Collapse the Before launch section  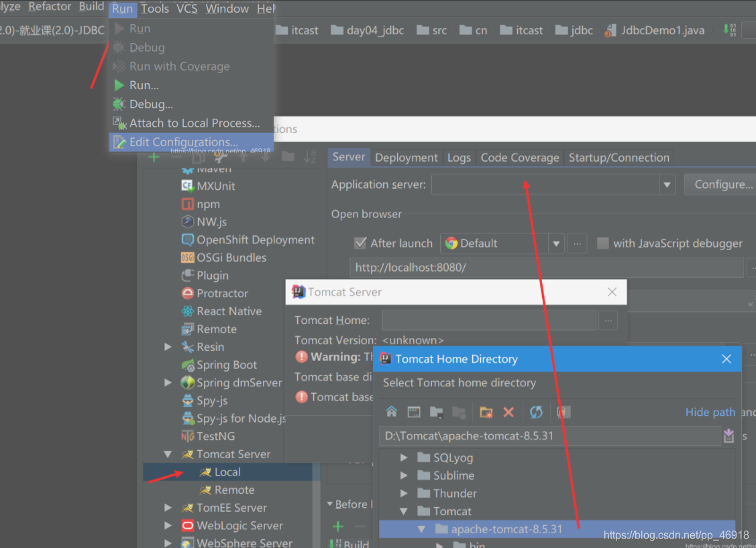pyautogui.click(x=330, y=504)
